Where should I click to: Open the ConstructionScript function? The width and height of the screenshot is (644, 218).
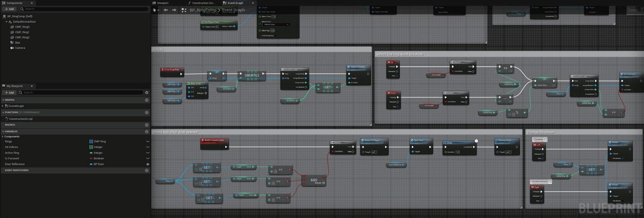tap(21, 119)
